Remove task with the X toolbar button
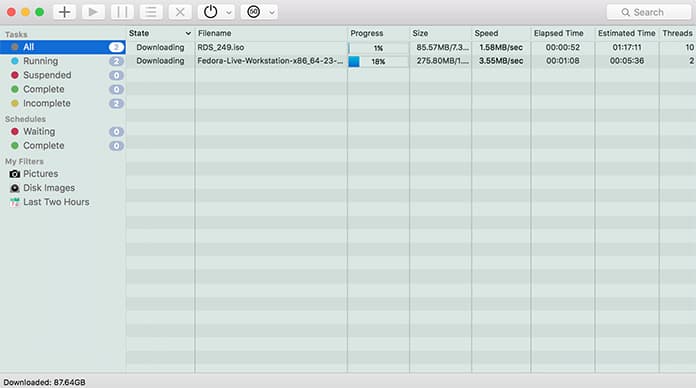The image size is (696, 388). (180, 12)
